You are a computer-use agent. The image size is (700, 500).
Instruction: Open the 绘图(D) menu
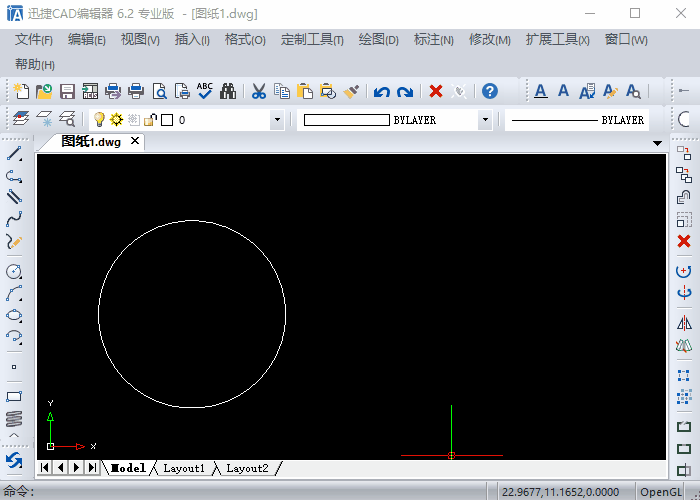(x=379, y=40)
